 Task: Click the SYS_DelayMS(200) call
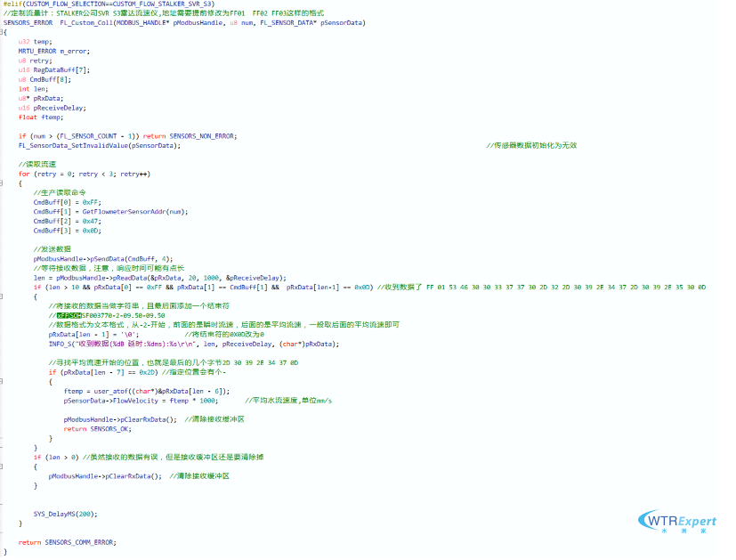pyautogui.click(x=64, y=514)
